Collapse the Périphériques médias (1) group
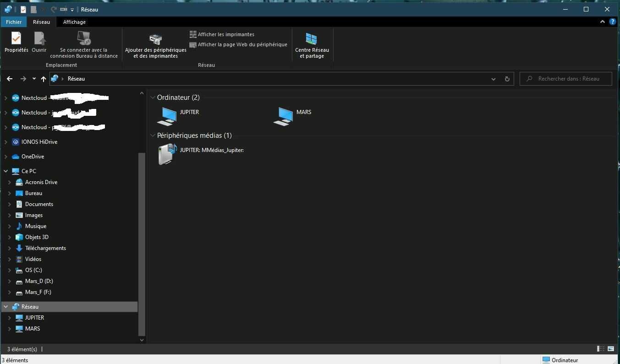Image resolution: width=620 pixels, height=364 pixels. pos(153,136)
